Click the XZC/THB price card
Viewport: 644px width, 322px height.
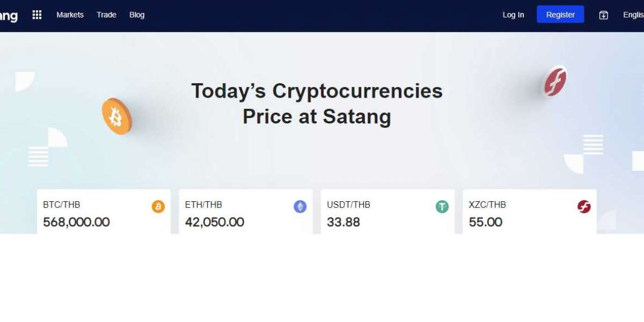click(529, 211)
